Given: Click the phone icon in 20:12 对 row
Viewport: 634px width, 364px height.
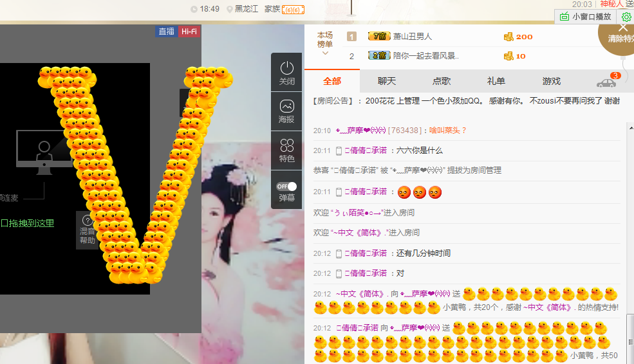Looking at the screenshot, I should pyautogui.click(x=339, y=274).
